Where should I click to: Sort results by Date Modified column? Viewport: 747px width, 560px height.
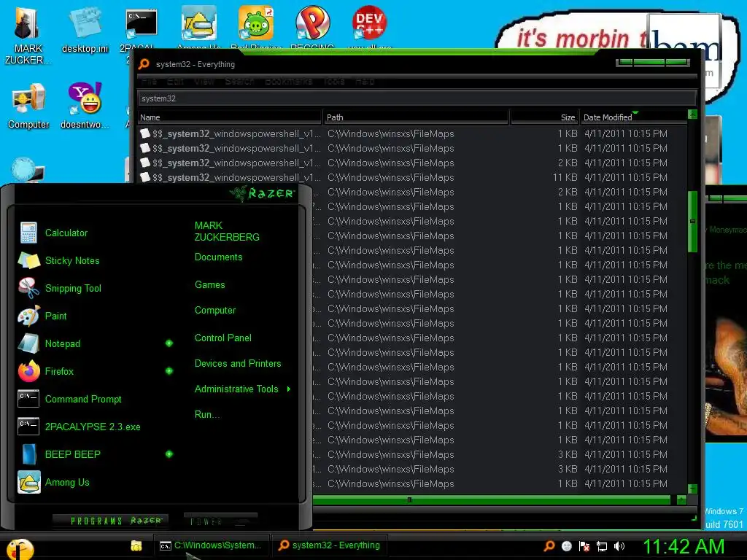[x=633, y=117]
